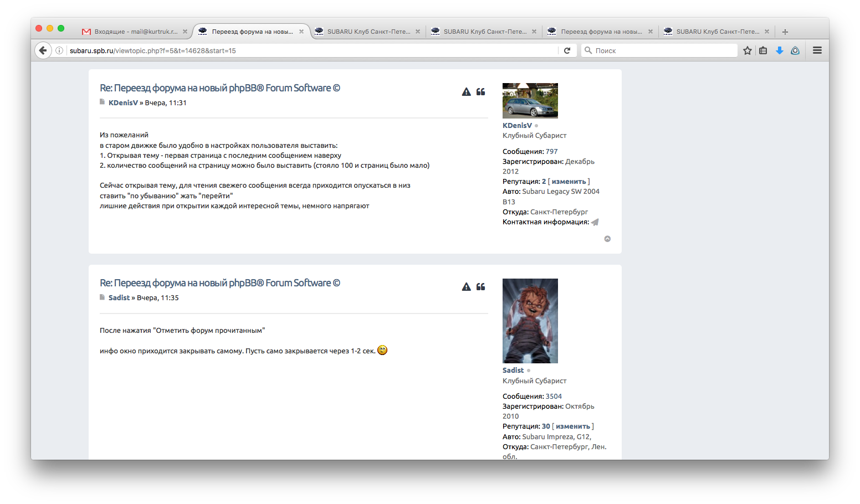Open a new tab with plus button

[x=785, y=32]
